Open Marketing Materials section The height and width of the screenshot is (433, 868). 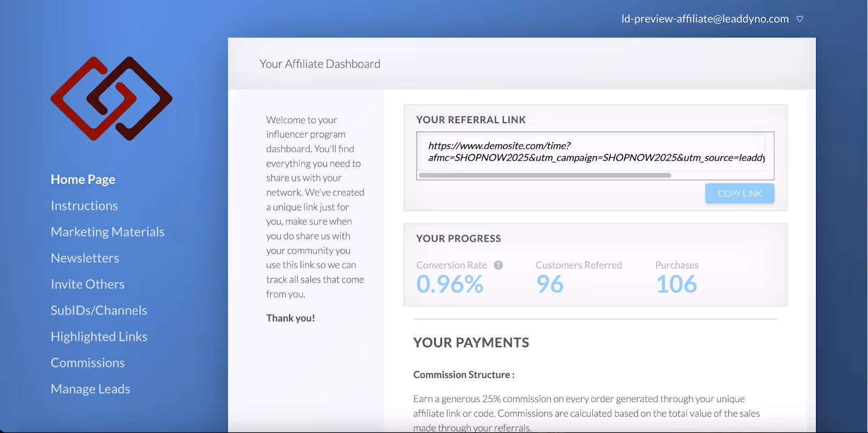click(107, 232)
